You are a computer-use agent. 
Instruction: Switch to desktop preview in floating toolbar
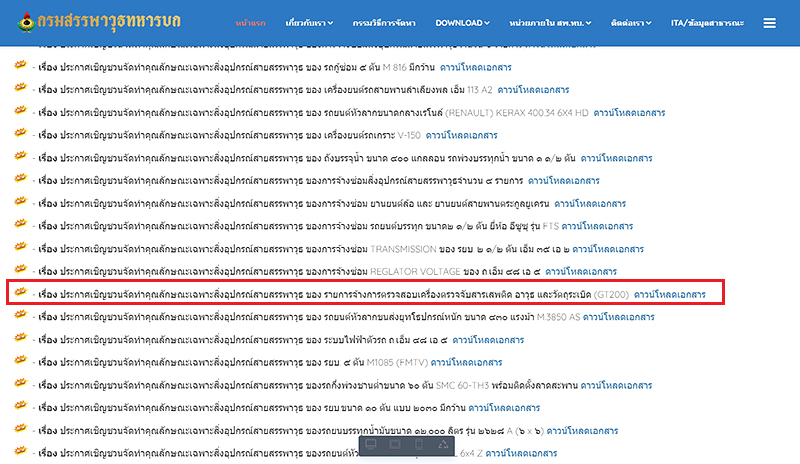[371, 445]
